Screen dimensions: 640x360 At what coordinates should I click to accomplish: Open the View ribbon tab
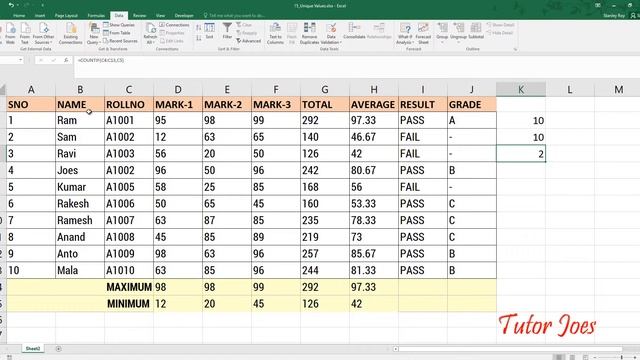[x=160, y=16]
